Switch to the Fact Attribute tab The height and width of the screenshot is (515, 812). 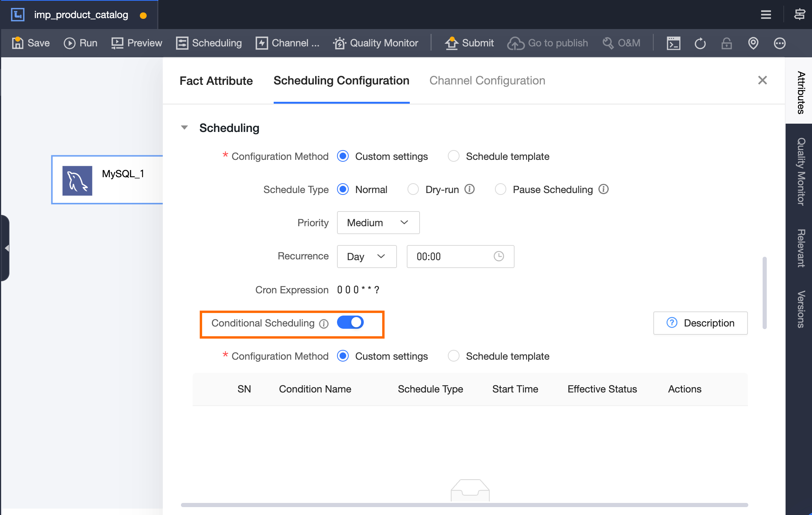pos(216,81)
